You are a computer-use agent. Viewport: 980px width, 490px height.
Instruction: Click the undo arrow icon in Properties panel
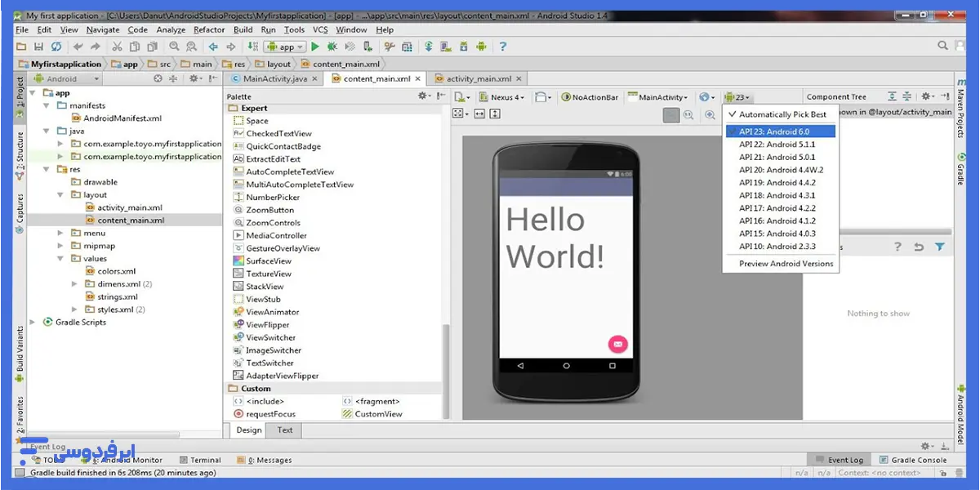(919, 247)
